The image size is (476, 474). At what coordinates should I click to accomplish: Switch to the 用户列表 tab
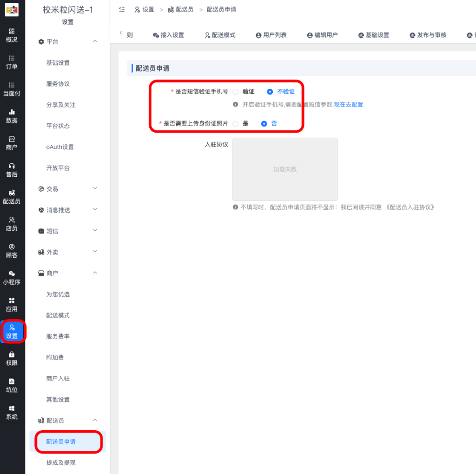(271, 35)
